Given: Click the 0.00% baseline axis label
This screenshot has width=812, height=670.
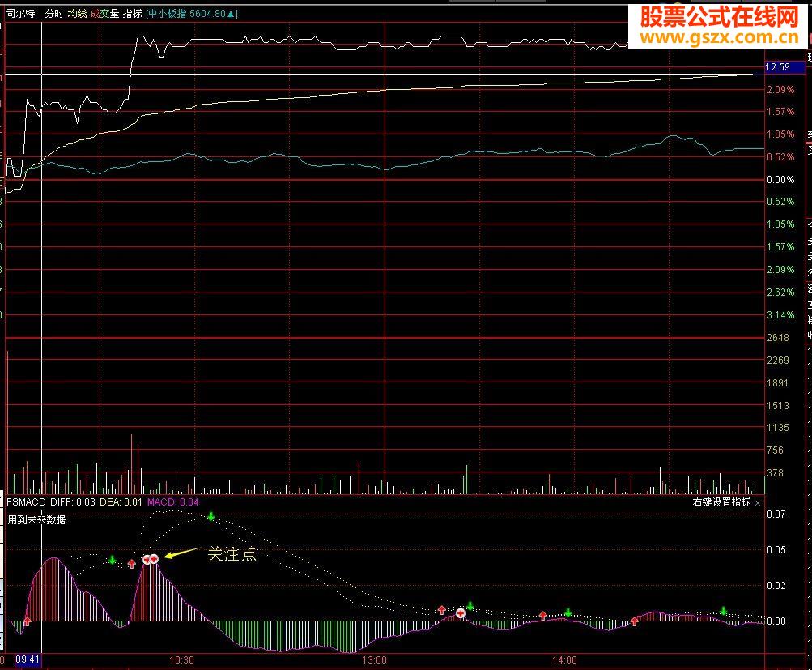Looking at the screenshot, I should [780, 180].
